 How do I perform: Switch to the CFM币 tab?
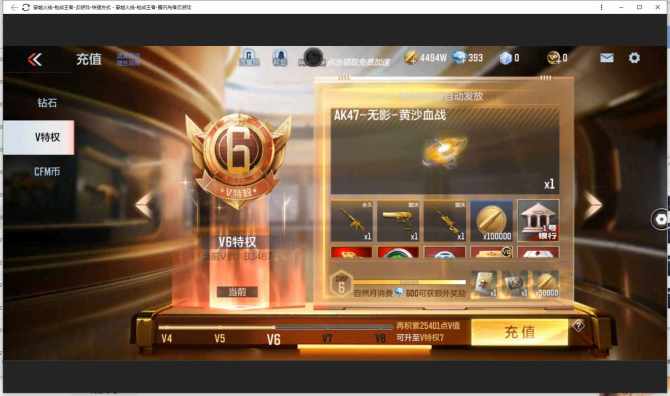tap(47, 172)
